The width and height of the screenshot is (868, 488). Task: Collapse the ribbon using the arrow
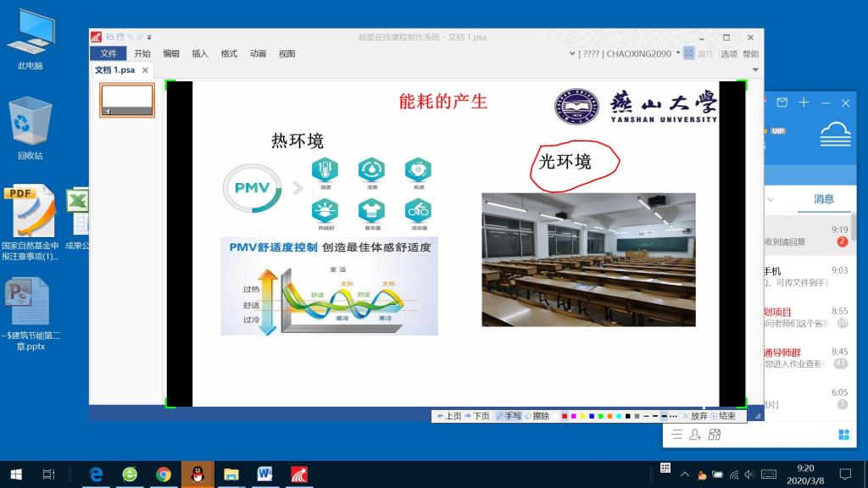(x=754, y=69)
